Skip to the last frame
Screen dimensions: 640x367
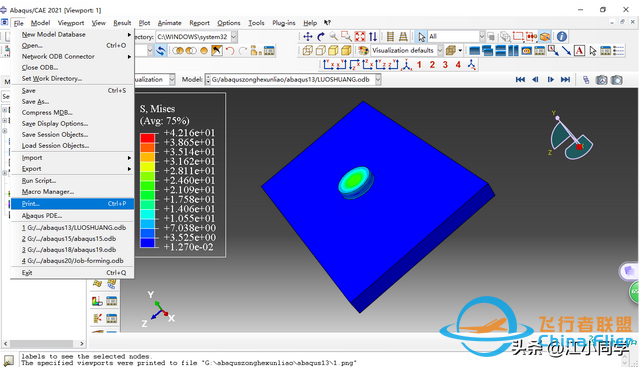click(565, 80)
